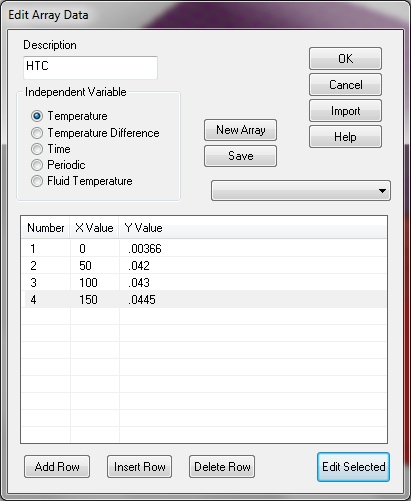Open the empty array dropdown list
The image size is (411, 501).
tap(301, 191)
